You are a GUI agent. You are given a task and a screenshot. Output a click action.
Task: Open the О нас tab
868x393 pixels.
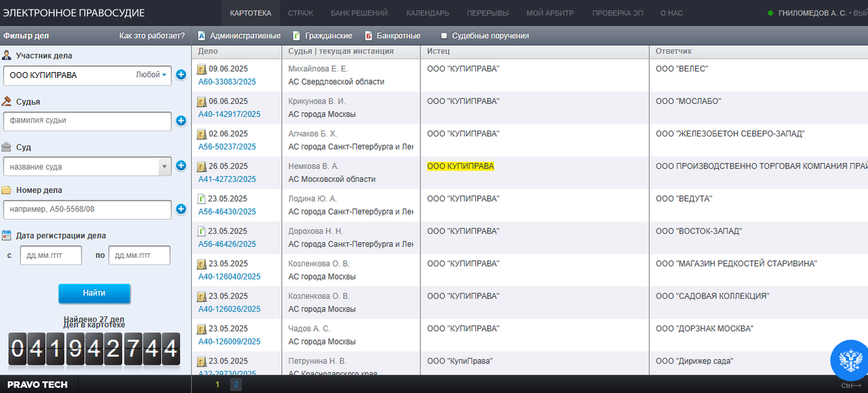point(671,13)
